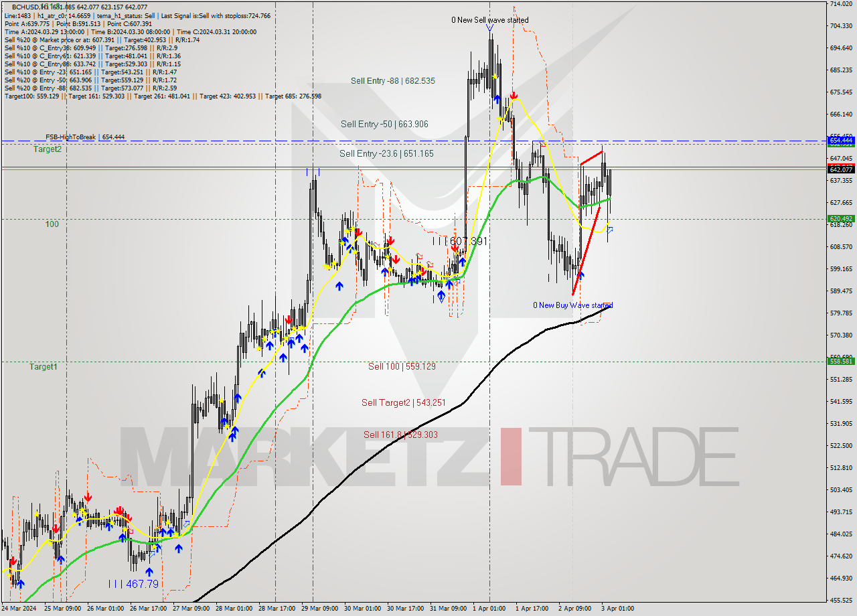Click the 464.930 price axis value
This screenshot has height=616, width=857.
[841, 578]
